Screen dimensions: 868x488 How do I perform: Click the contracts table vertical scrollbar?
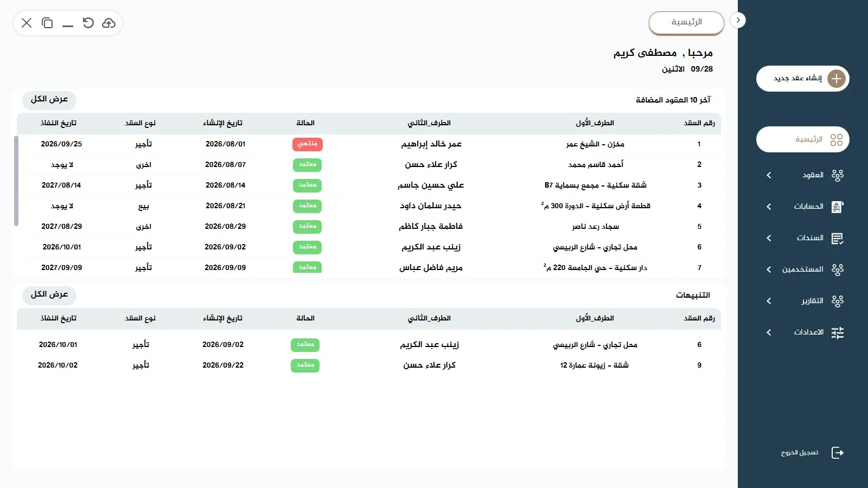(x=16, y=181)
